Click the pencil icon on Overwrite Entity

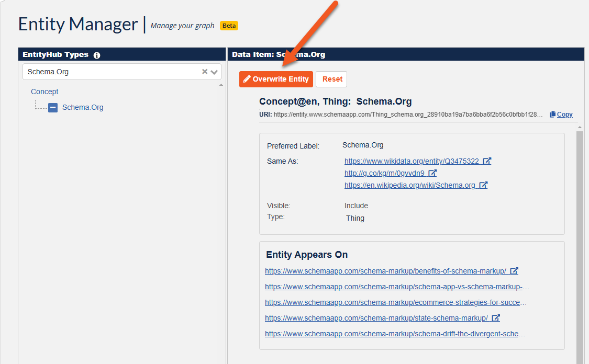click(247, 79)
